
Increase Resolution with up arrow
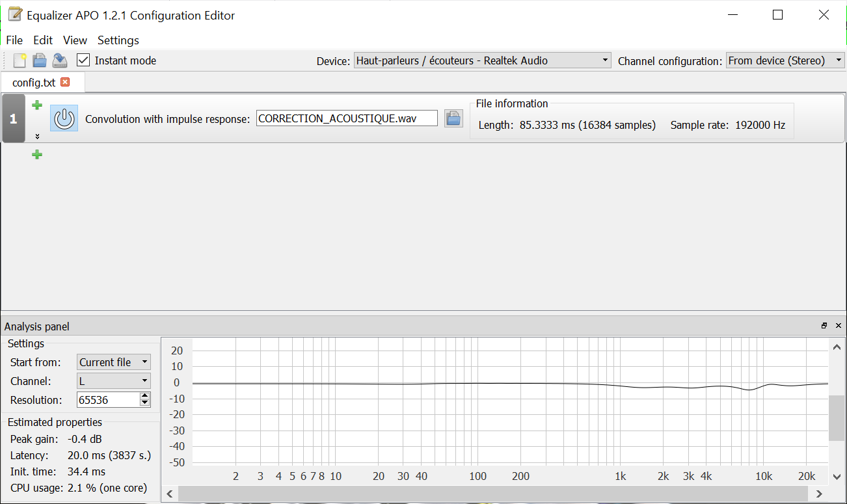pyautogui.click(x=145, y=396)
